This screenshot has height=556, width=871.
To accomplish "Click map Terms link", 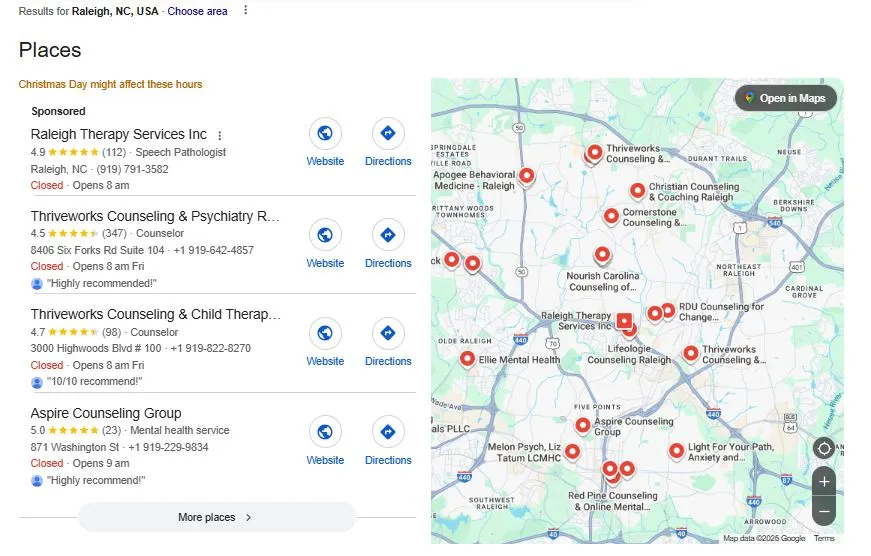I will [x=824, y=538].
